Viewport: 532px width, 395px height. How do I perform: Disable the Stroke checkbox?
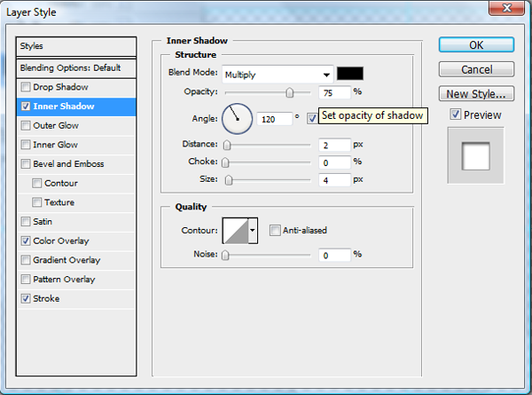[x=26, y=298]
